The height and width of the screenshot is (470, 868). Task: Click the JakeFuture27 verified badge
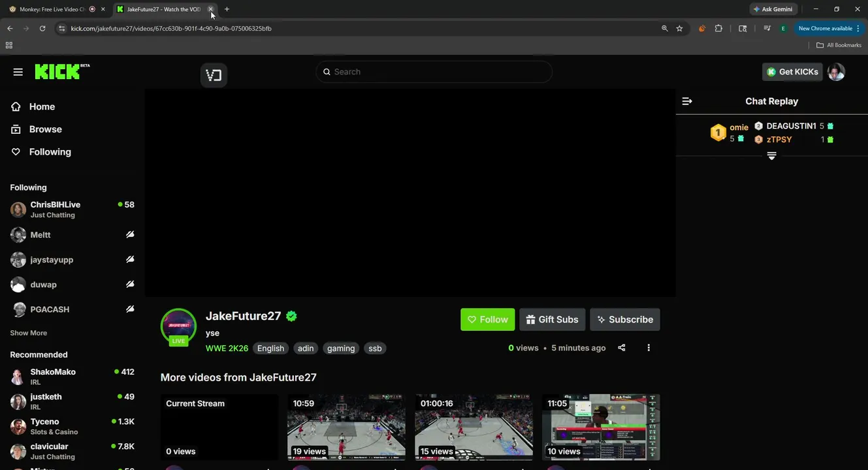(291, 316)
